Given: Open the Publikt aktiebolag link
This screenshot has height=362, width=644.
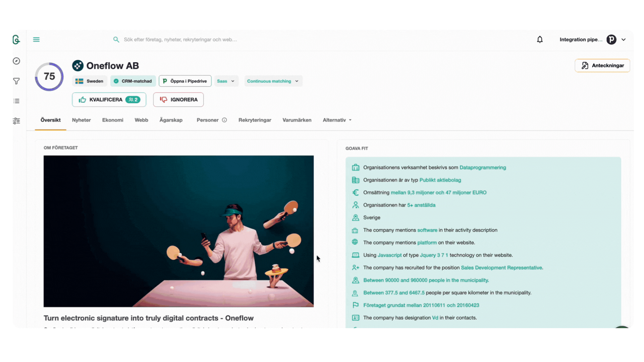Looking at the screenshot, I should tap(440, 180).
